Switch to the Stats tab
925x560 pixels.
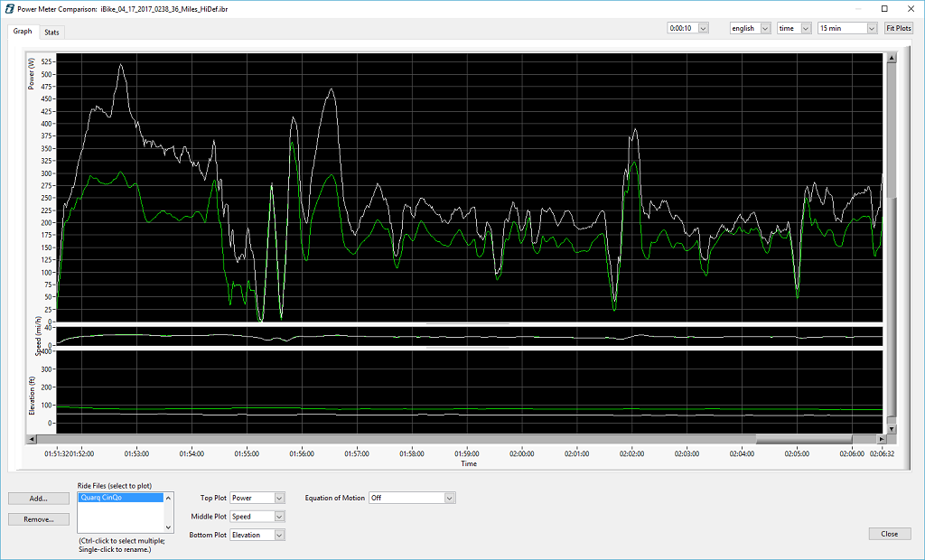coord(51,32)
